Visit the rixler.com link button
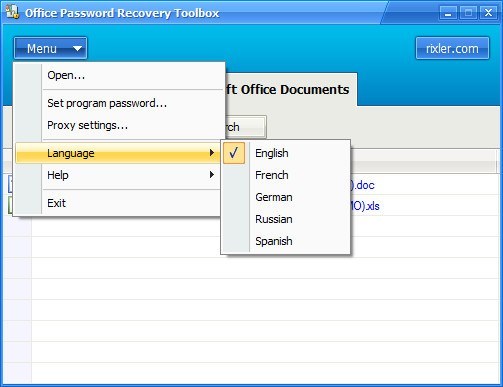 tap(452, 48)
